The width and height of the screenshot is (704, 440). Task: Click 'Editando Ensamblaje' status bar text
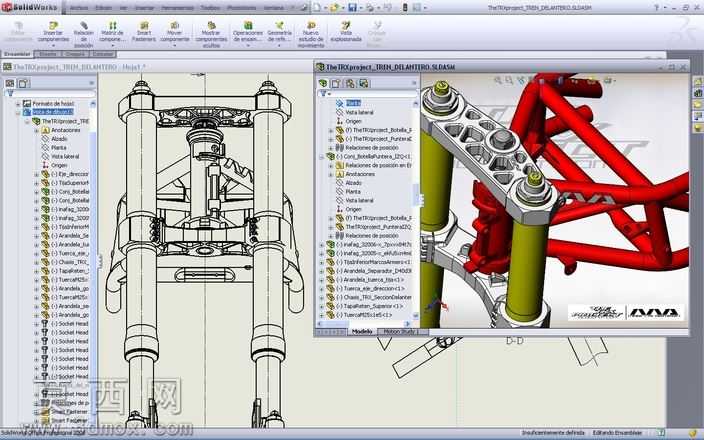(x=618, y=433)
